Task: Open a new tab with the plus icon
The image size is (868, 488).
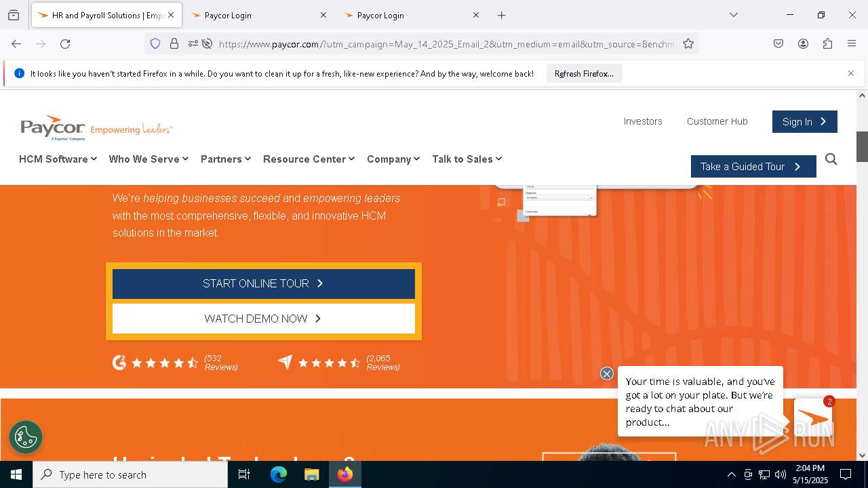Action: pos(502,15)
